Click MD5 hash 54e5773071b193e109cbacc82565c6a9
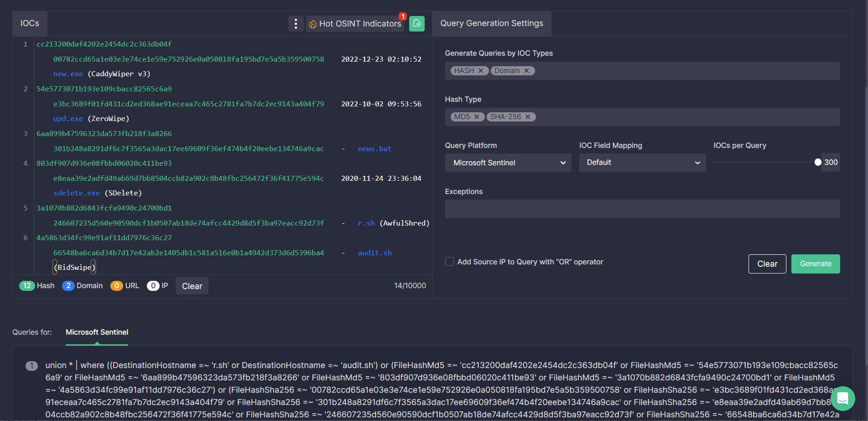 [x=104, y=89]
